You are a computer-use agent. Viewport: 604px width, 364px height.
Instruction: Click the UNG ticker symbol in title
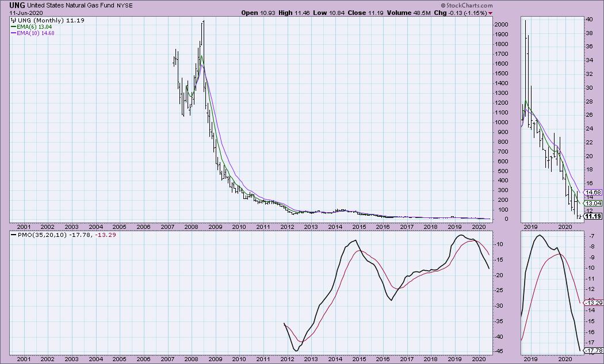17,6
